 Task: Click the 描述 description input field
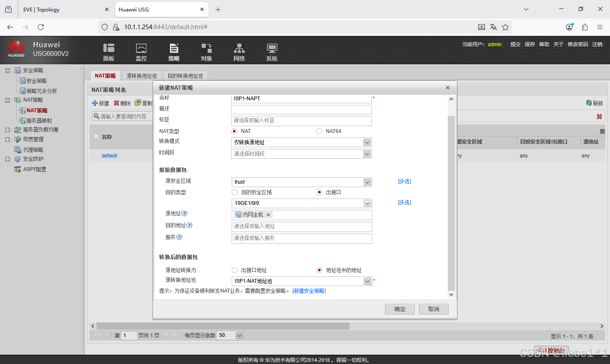302,109
